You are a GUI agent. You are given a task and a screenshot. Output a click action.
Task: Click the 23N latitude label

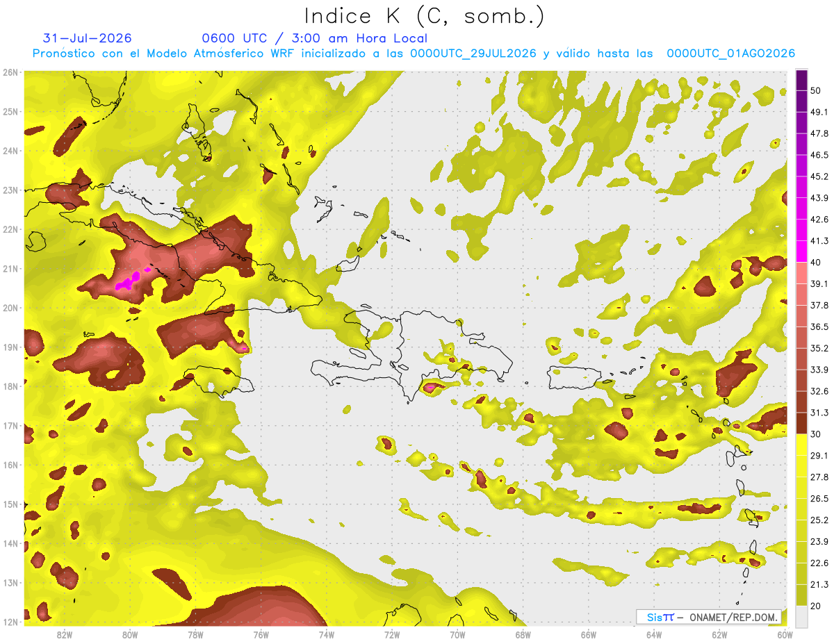point(10,190)
